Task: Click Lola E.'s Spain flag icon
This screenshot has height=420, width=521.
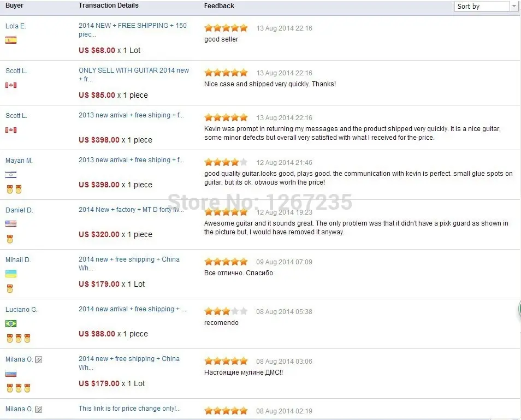Action: 11,40
